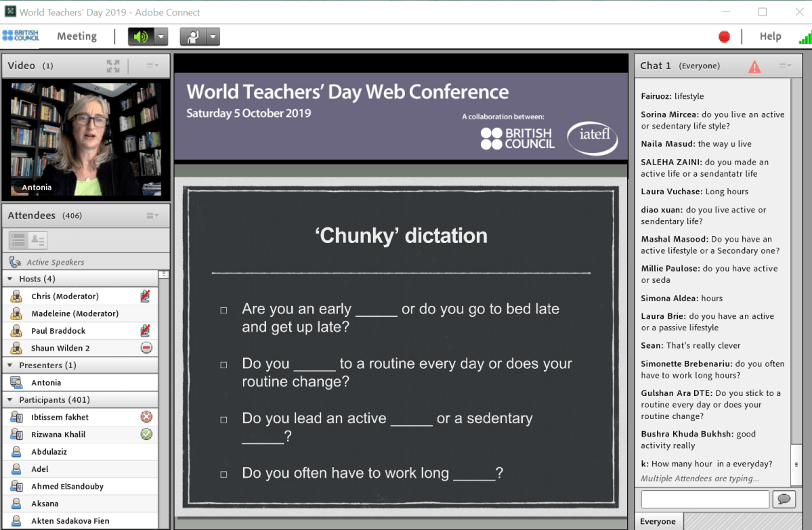Click the chat notification warning icon
The height and width of the screenshot is (530, 812).
click(x=754, y=66)
